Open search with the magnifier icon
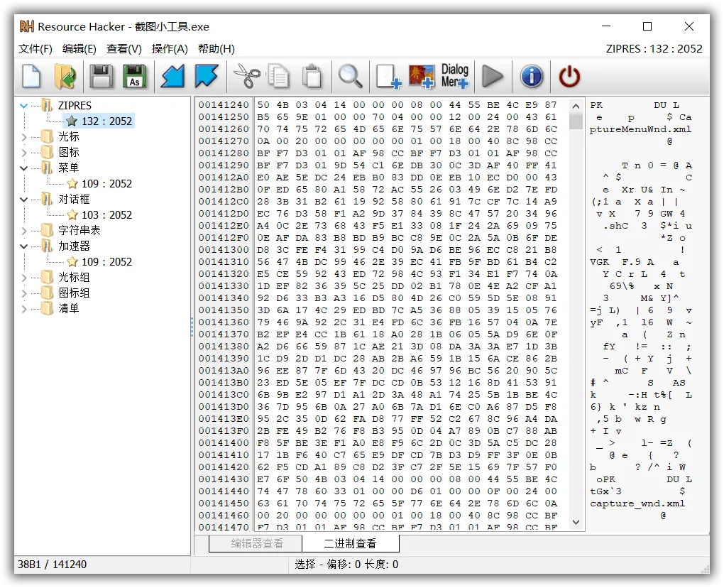 pyautogui.click(x=351, y=77)
